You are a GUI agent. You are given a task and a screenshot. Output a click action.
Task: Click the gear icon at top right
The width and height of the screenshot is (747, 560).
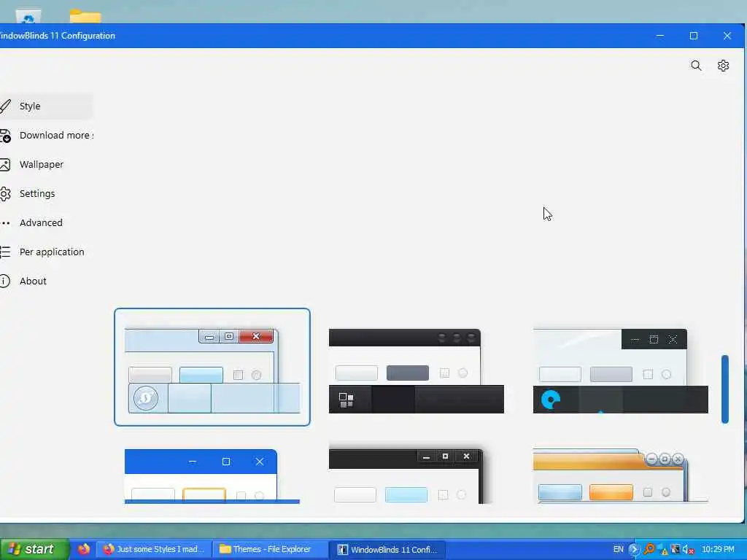pyautogui.click(x=723, y=66)
